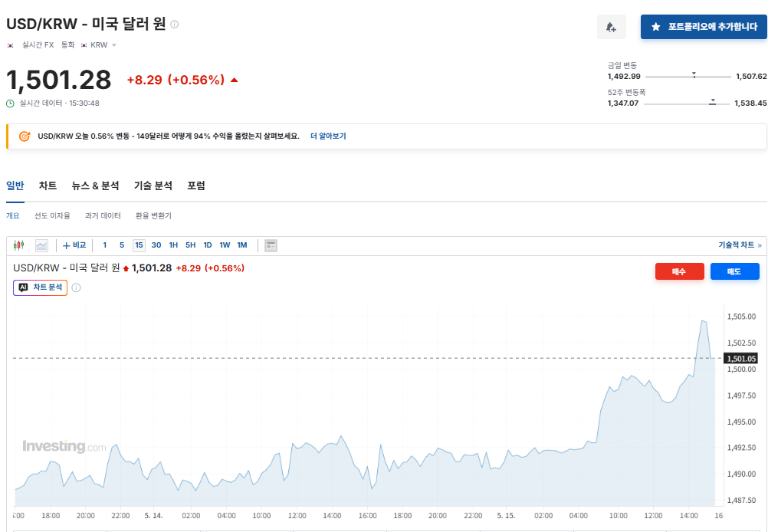Click the 52-week high 1,538.45
768x532 pixels.
click(750, 103)
